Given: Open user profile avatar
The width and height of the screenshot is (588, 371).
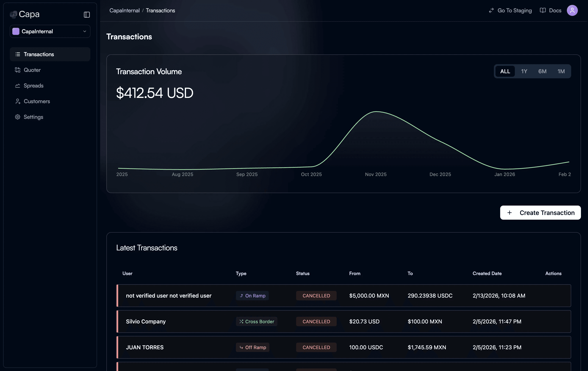Looking at the screenshot, I should pyautogui.click(x=572, y=11).
